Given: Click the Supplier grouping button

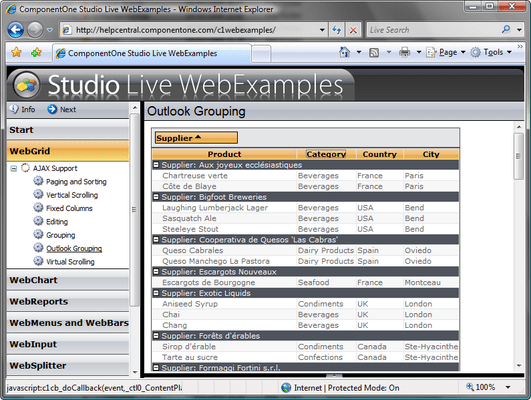Looking at the screenshot, I should (196, 138).
